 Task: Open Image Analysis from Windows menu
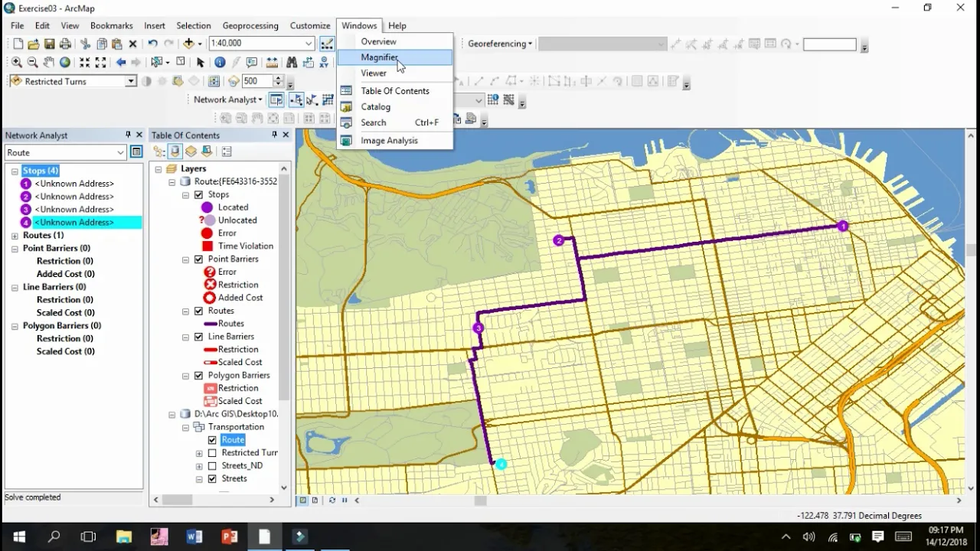point(395,141)
